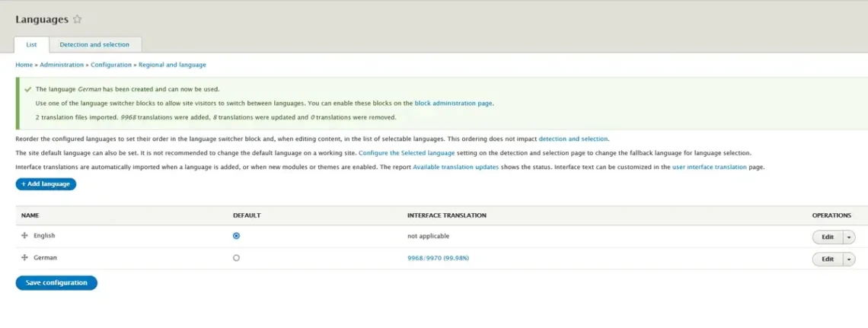The width and height of the screenshot is (868, 328).
Task: Expand operations dropdown arrow for German
Action: click(x=849, y=260)
